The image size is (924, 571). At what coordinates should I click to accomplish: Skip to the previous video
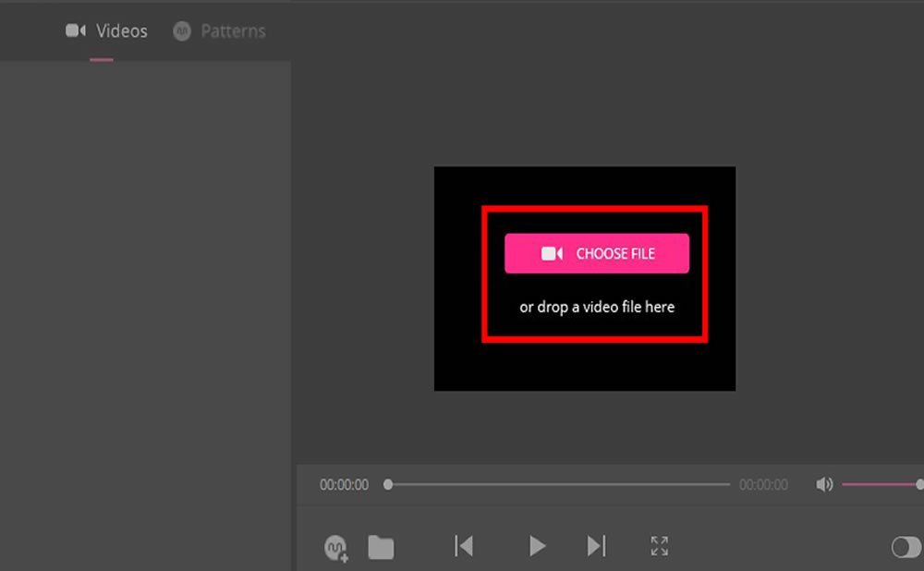(464, 546)
